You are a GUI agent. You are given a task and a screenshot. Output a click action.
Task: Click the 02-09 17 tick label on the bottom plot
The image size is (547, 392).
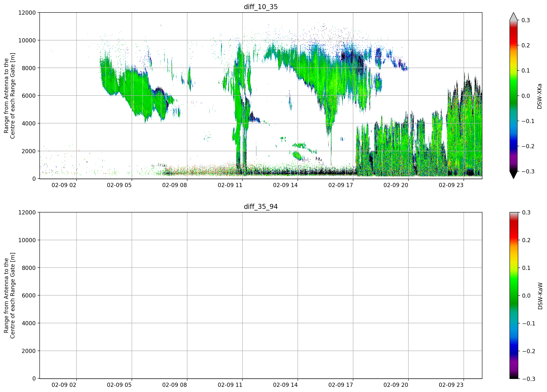point(341,385)
